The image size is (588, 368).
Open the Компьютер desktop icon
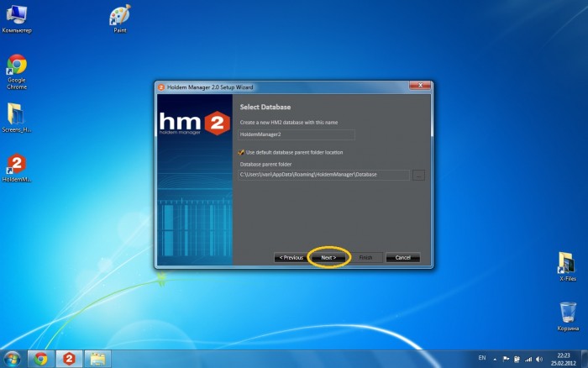pyautogui.click(x=17, y=19)
